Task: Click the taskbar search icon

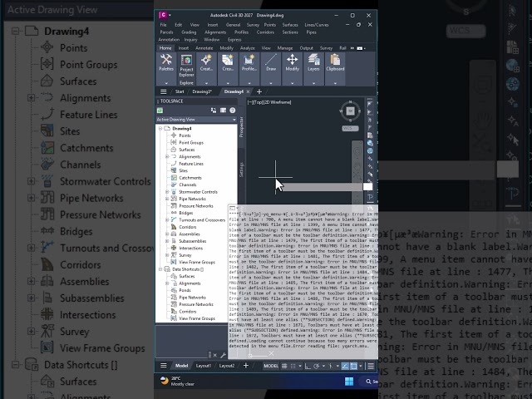Action: click(368, 382)
